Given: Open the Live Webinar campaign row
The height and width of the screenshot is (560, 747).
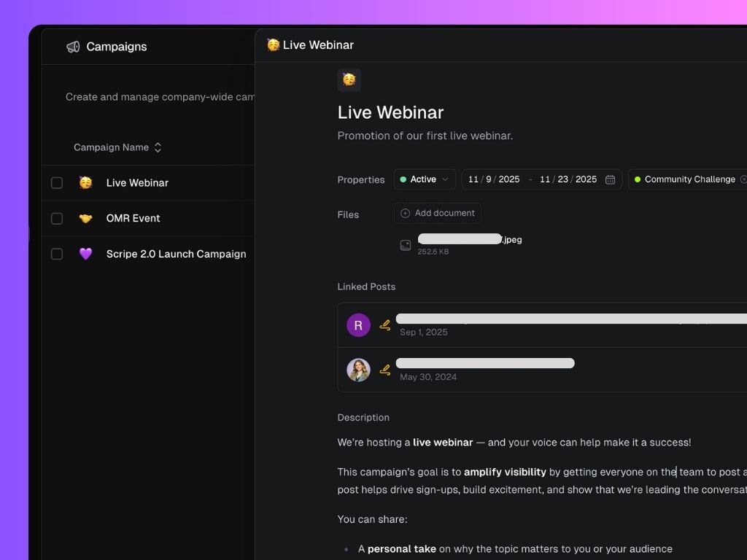Looking at the screenshot, I should pos(148,183).
